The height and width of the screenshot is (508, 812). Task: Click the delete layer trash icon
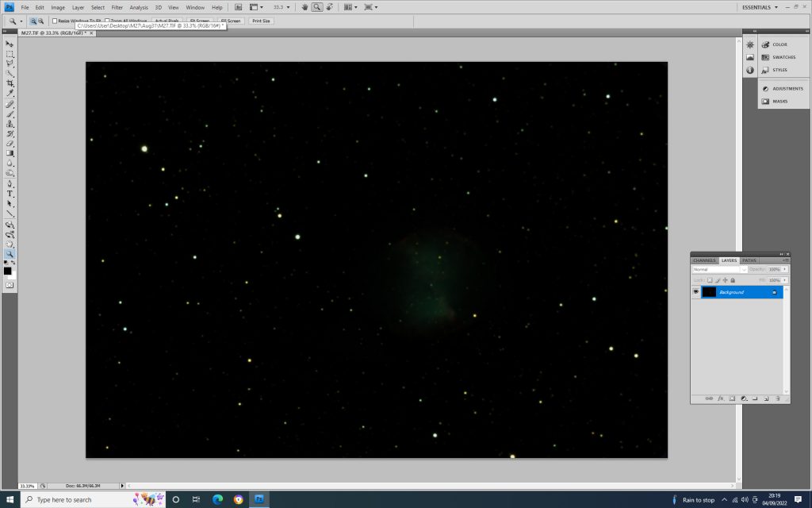pos(778,398)
